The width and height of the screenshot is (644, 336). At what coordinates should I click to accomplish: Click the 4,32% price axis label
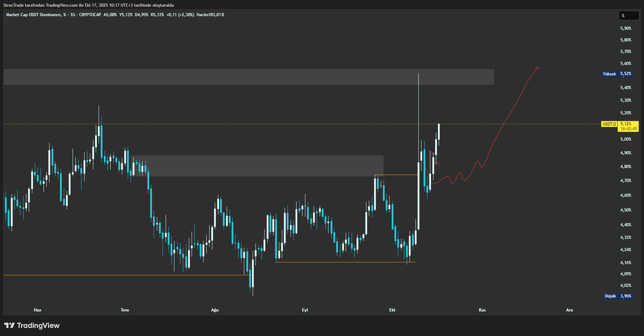point(626,237)
